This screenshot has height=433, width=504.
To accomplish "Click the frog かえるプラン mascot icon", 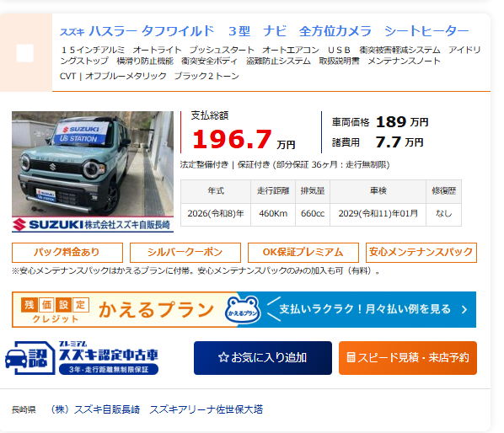I will [x=243, y=310].
